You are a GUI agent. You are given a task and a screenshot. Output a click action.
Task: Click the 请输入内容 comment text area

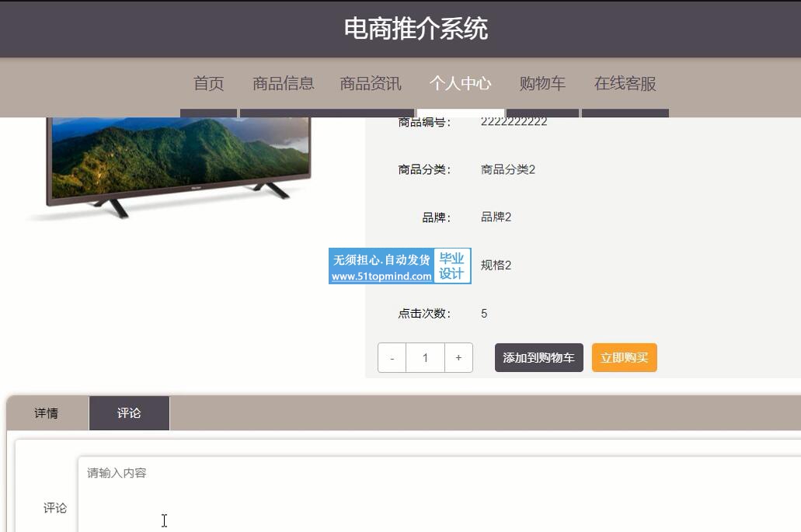(x=439, y=494)
